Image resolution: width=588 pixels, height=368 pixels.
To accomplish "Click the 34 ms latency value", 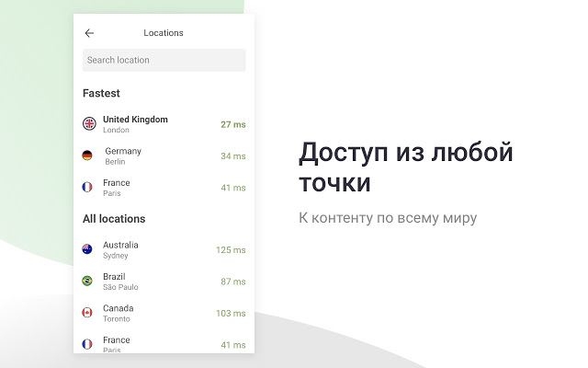I will point(233,156).
